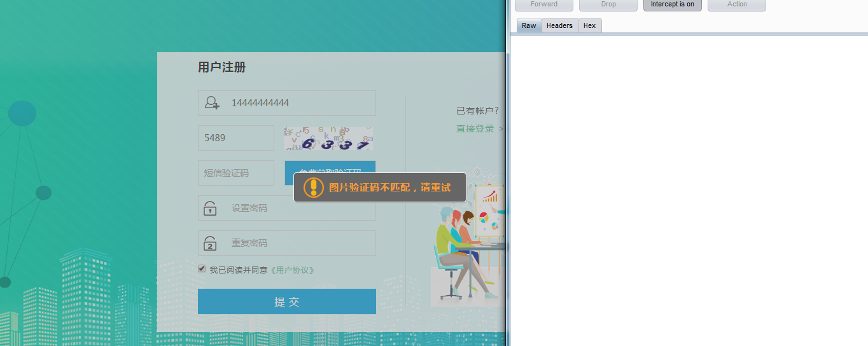The width and height of the screenshot is (868, 346).
Task: Click the Forward button in Burp
Action: (x=544, y=4)
